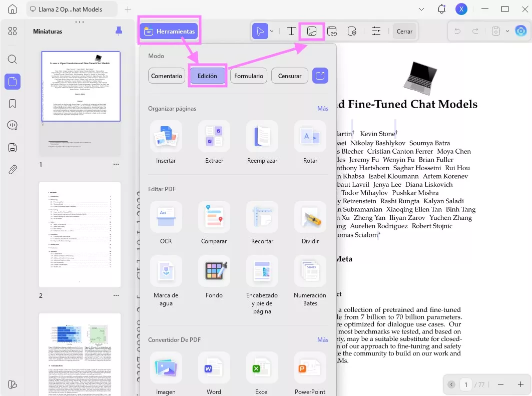Open the sidebar search icon
This screenshot has width=532, height=396.
13,60
